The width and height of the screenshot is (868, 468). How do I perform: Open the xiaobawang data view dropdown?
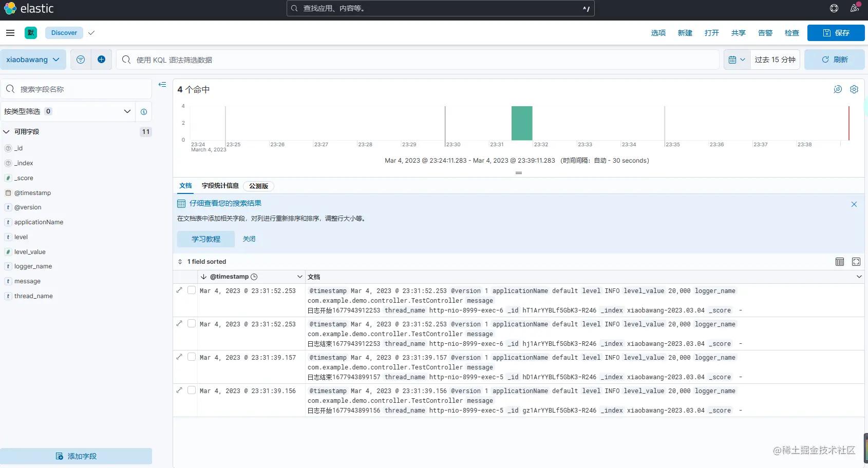[x=33, y=60]
